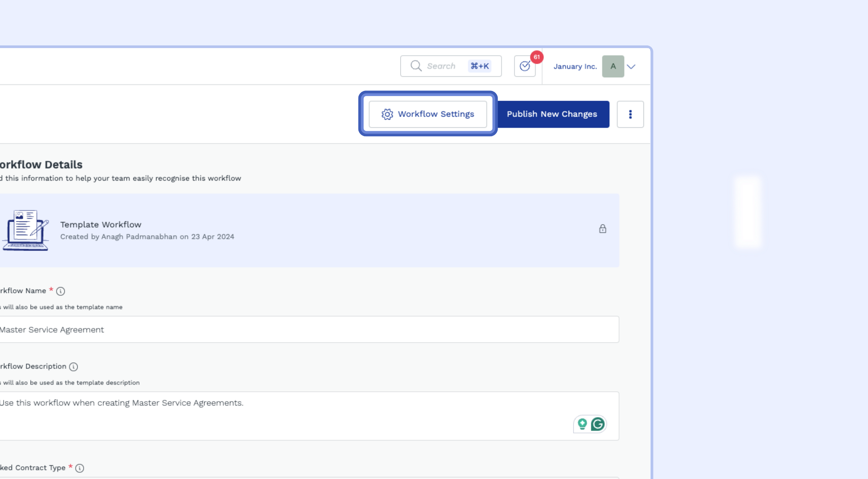Viewport: 868px width, 479px height.
Task: Expand the account dropdown chevron
Action: 631,66
